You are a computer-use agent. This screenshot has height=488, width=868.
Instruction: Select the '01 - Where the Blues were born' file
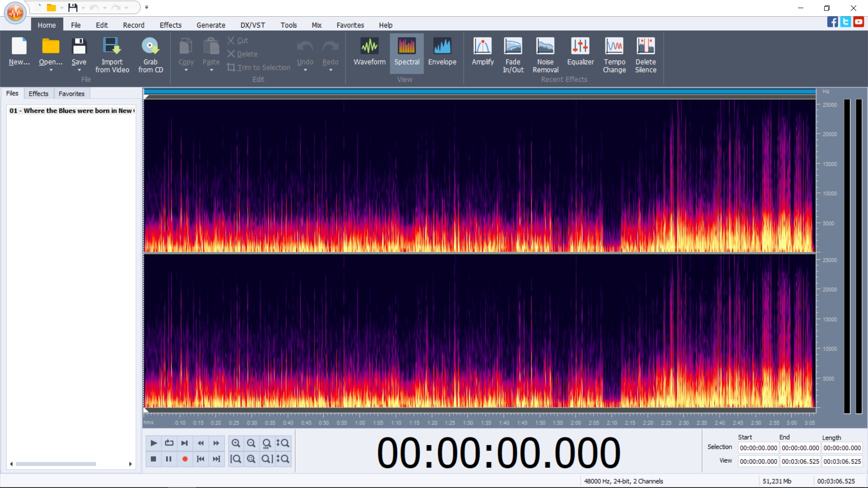(71, 110)
